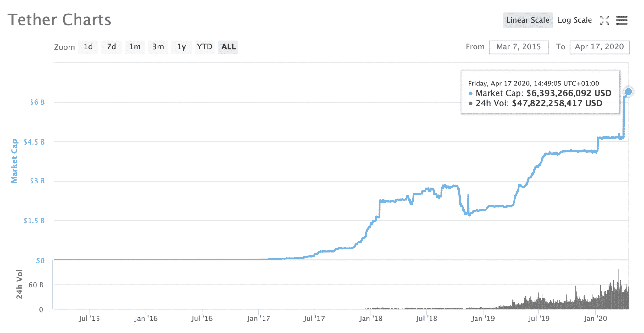Click the highlighted data point on chart line
The width and height of the screenshot is (644, 333).
(x=628, y=91)
